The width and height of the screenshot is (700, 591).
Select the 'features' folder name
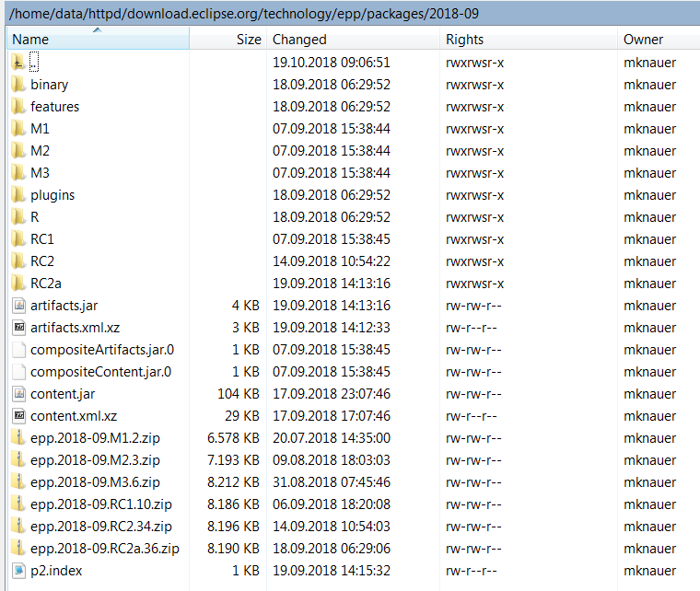click(54, 106)
